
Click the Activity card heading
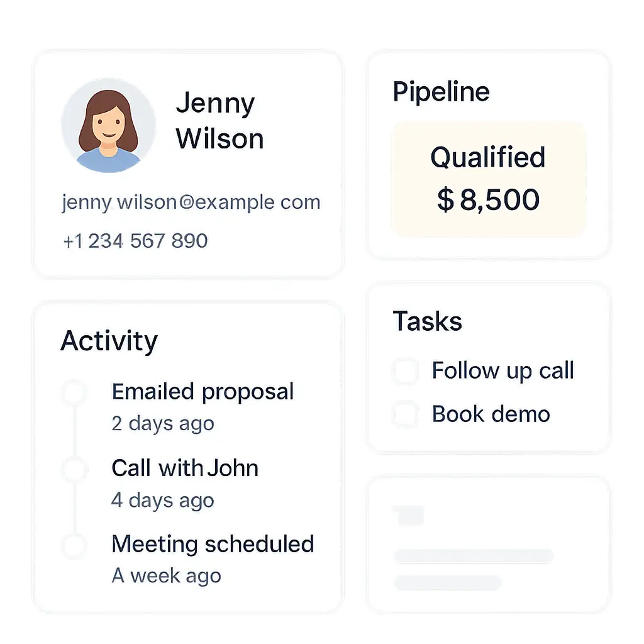(109, 341)
